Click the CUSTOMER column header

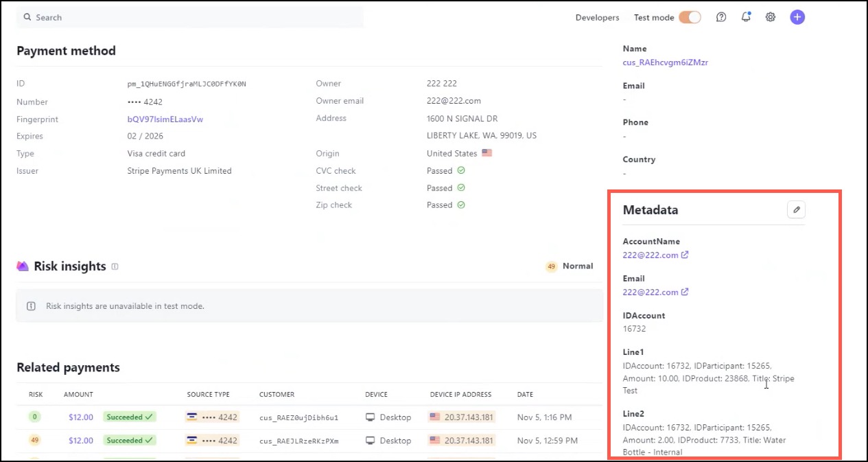point(277,395)
